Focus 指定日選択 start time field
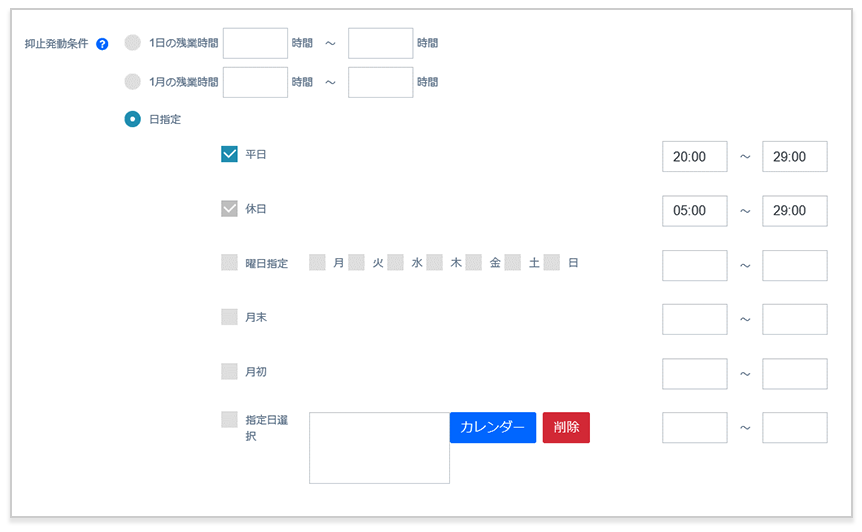 pos(695,428)
